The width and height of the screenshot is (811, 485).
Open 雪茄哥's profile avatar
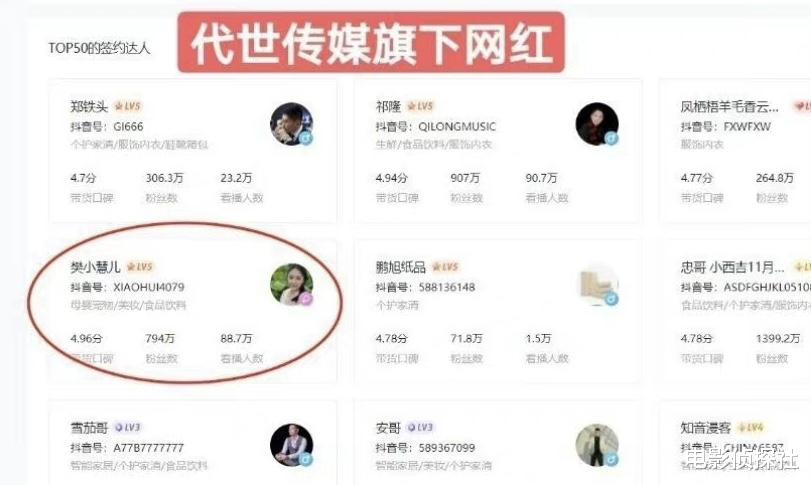pyautogui.click(x=292, y=445)
